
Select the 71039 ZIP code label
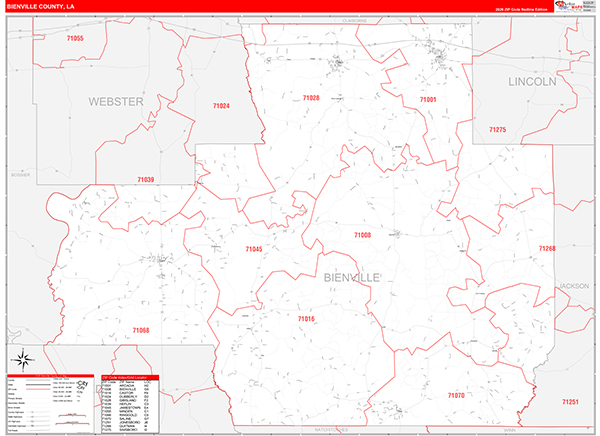tap(145, 180)
